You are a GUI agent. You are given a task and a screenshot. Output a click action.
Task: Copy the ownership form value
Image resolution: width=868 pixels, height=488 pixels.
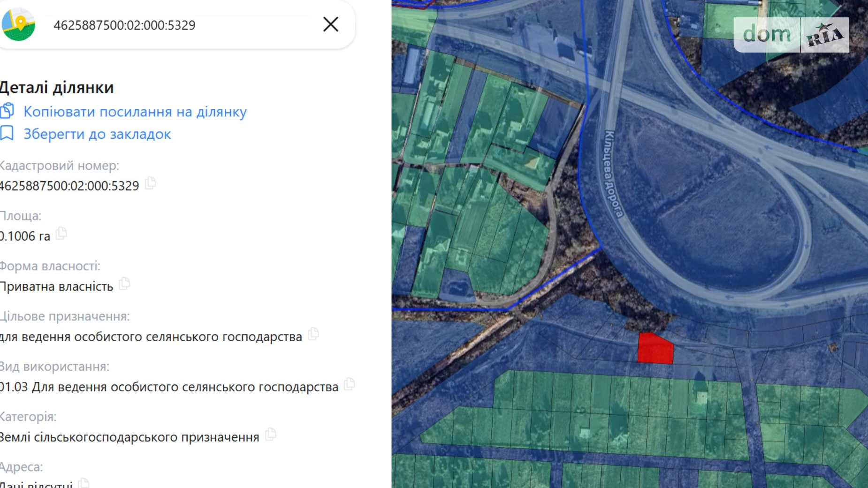click(125, 283)
